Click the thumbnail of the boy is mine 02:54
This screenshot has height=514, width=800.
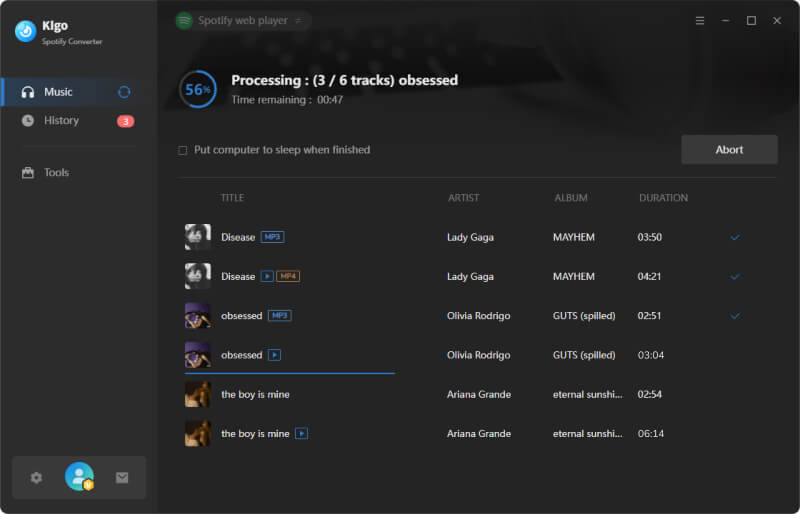pos(197,394)
